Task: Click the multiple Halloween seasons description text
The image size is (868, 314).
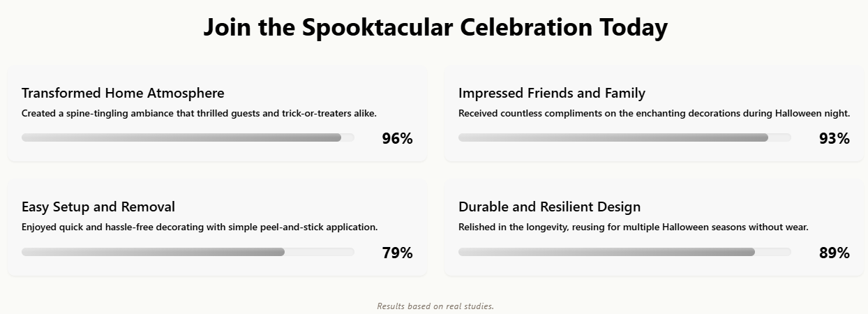Action: click(x=633, y=227)
